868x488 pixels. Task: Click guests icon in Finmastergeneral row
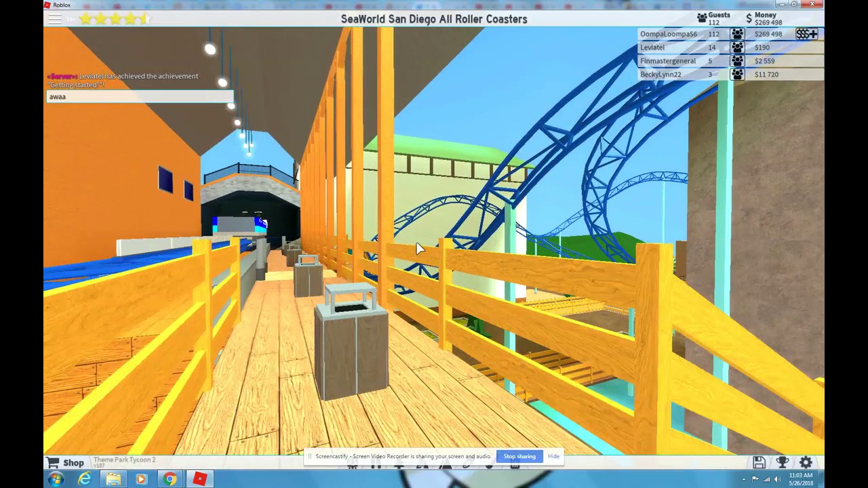click(x=737, y=61)
